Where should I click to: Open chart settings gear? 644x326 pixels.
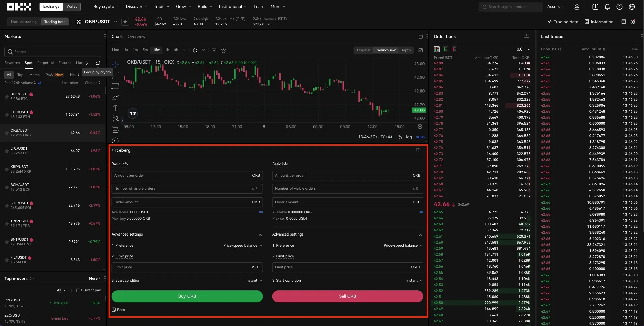coord(223,50)
